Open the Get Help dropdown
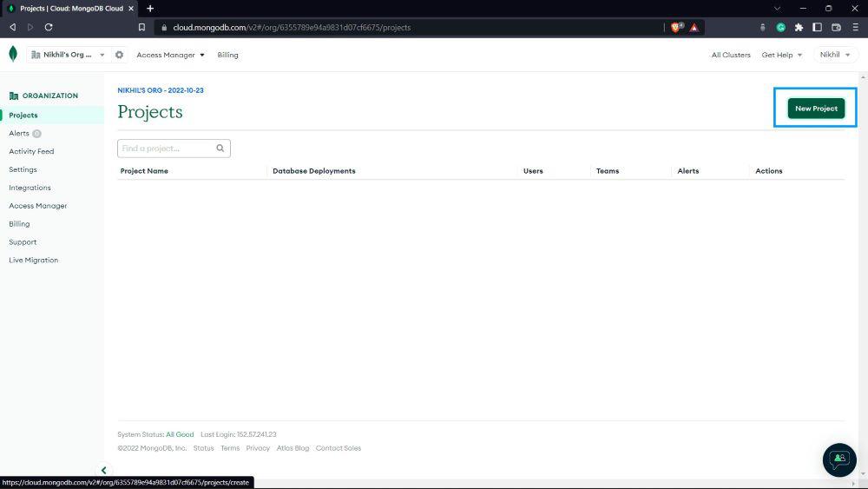 pyautogui.click(x=782, y=55)
